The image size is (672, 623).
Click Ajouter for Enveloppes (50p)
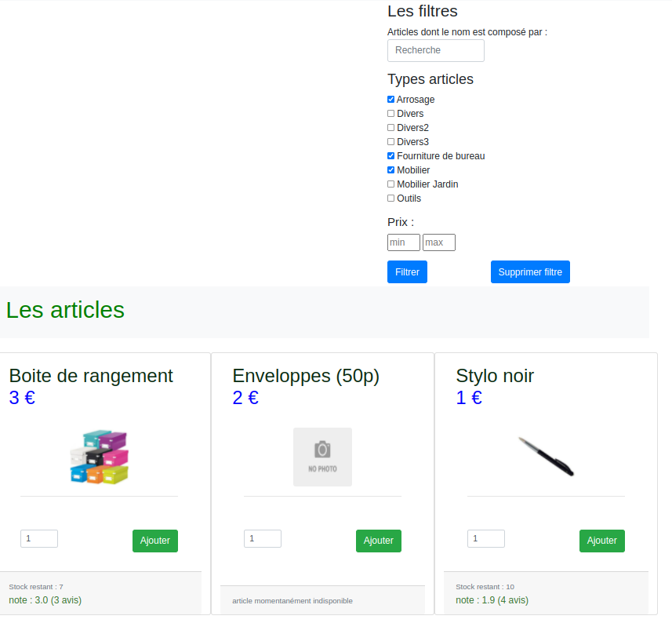pos(379,541)
